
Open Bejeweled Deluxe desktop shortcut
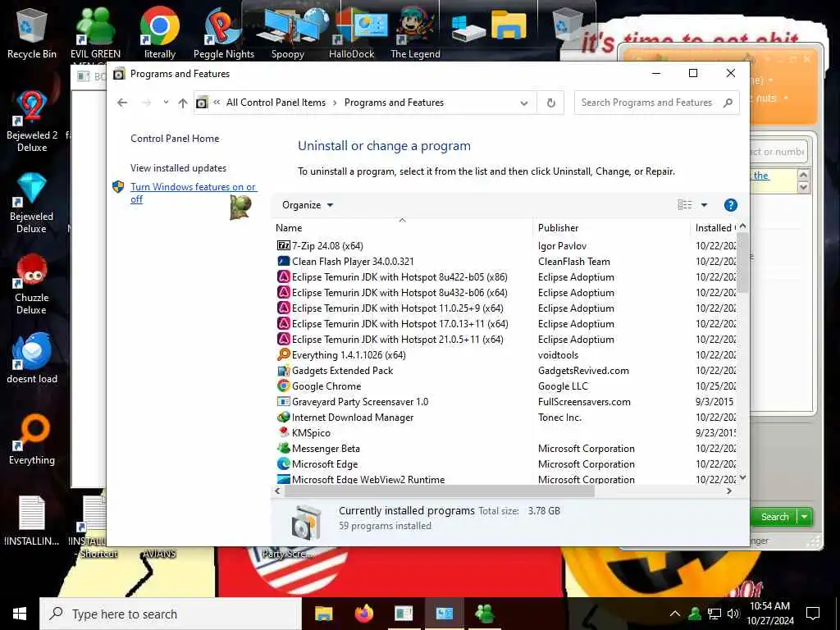(32, 203)
